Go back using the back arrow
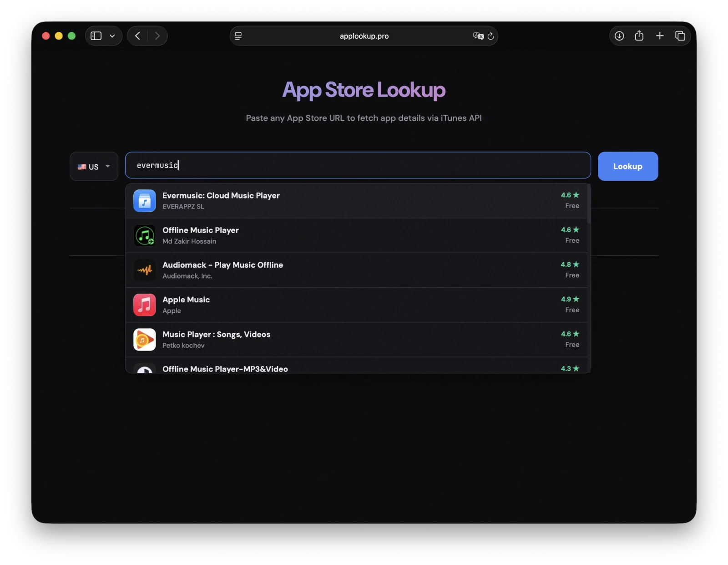The width and height of the screenshot is (728, 565). point(137,36)
